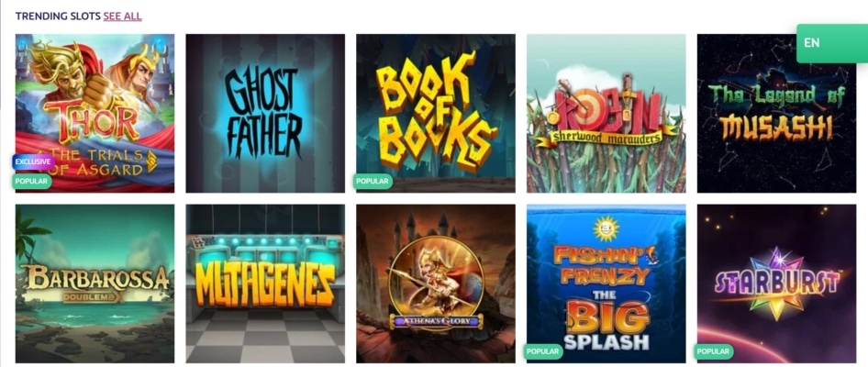The height and width of the screenshot is (367, 868).
Task: Open the EN language selector
Action: [832, 43]
